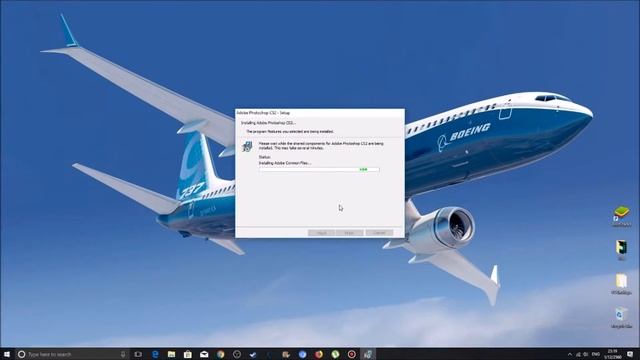This screenshot has height=360, width=640.
Task: Click the red circular recorder taskbar icon
Action: click(x=351, y=354)
